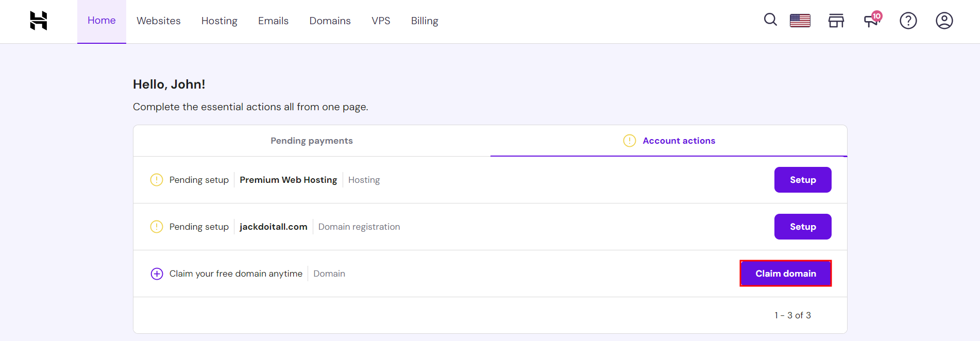
Task: Click warning icon next to Premium Web Hosting
Action: click(x=156, y=180)
